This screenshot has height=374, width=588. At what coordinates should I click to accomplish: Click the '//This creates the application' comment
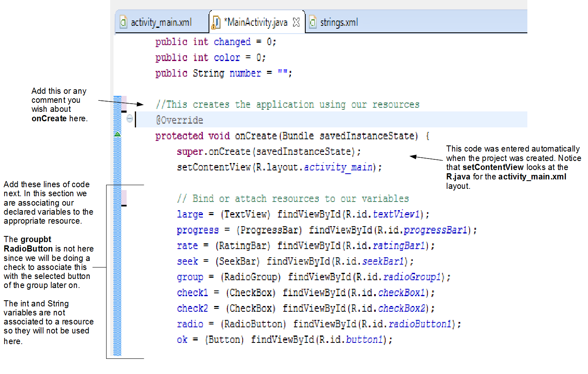(x=288, y=104)
